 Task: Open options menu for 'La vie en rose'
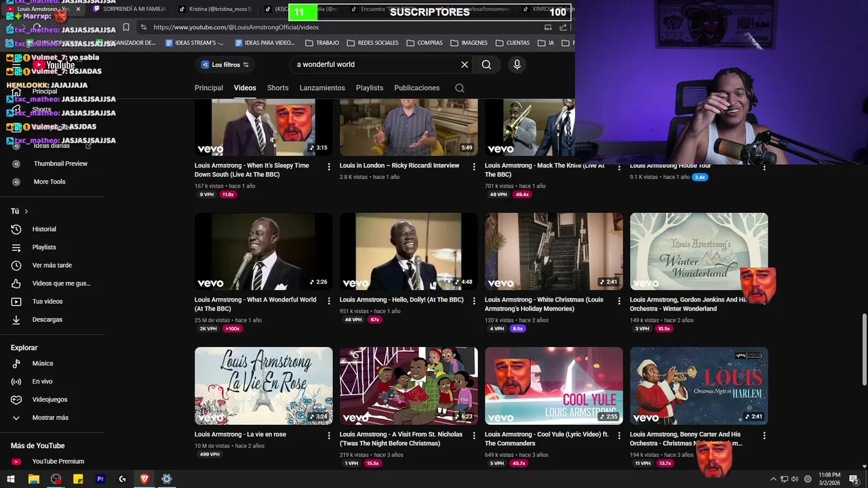coord(329,436)
